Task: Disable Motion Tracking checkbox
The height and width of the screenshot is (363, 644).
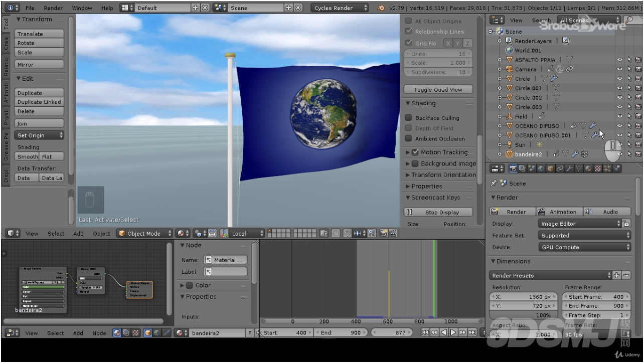Action: tap(415, 152)
